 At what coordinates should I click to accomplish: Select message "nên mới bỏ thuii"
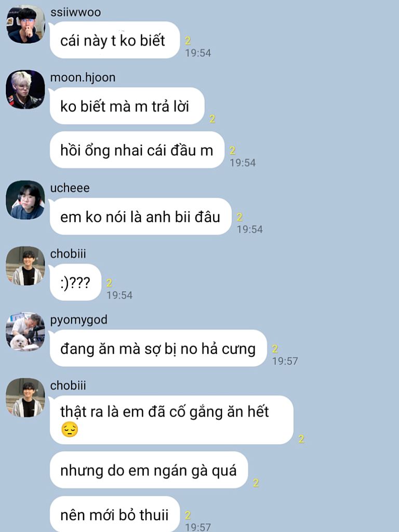tap(115, 514)
